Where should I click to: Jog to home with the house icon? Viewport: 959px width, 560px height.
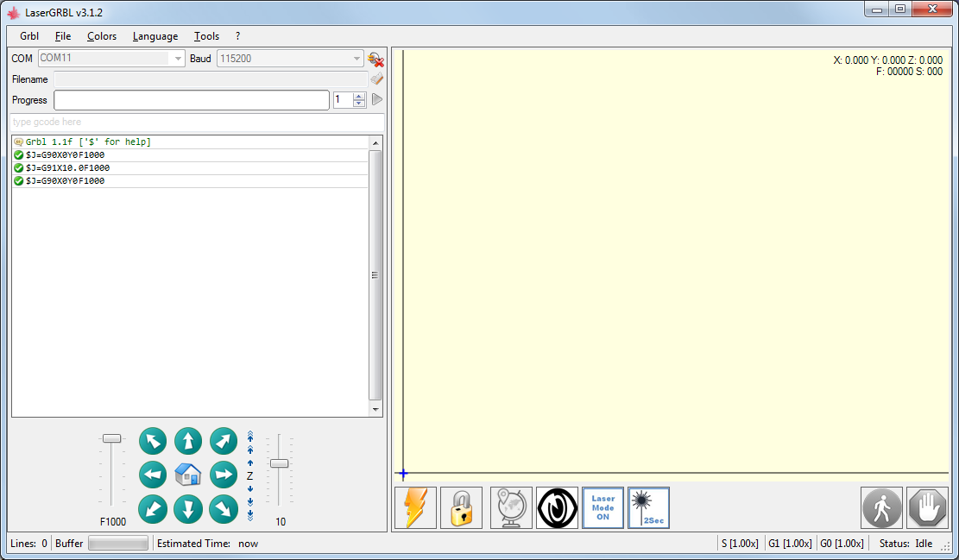pos(187,473)
